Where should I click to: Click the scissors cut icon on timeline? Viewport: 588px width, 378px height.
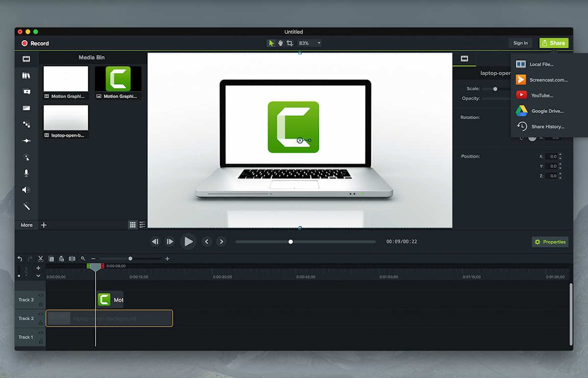[x=41, y=258]
